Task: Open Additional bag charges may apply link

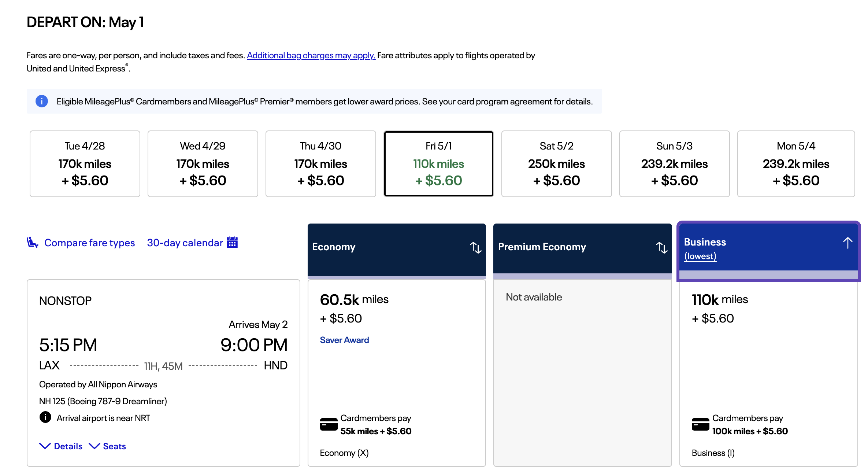Action: click(311, 55)
